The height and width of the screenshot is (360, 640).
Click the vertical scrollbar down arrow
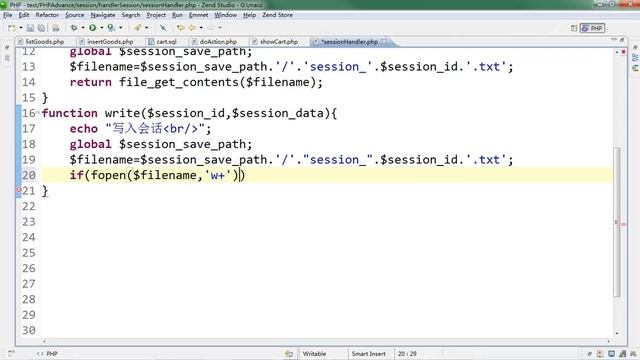[x=617, y=333]
